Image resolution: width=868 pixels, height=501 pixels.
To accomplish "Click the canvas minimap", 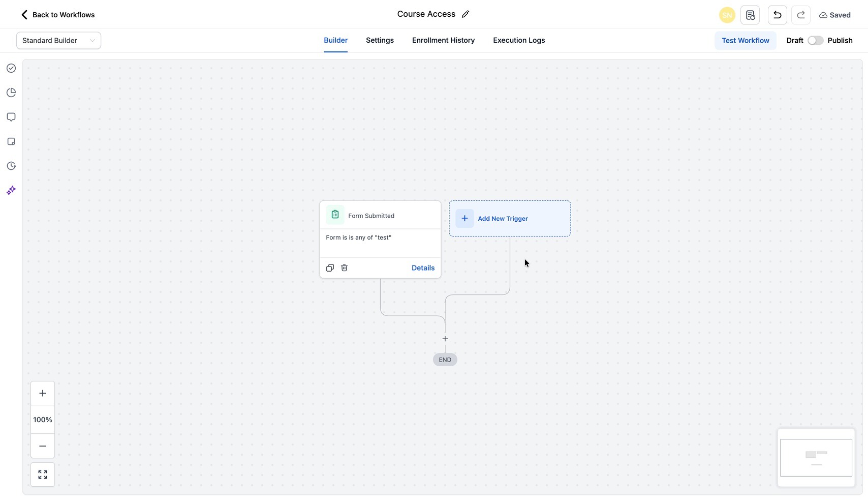I will pyautogui.click(x=816, y=458).
